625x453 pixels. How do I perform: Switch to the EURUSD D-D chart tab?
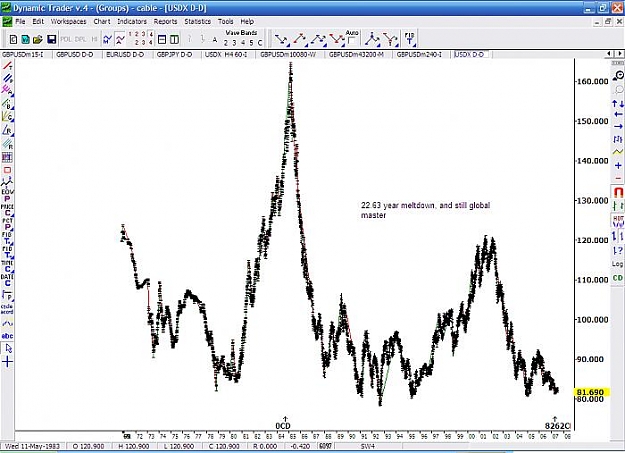(x=125, y=54)
